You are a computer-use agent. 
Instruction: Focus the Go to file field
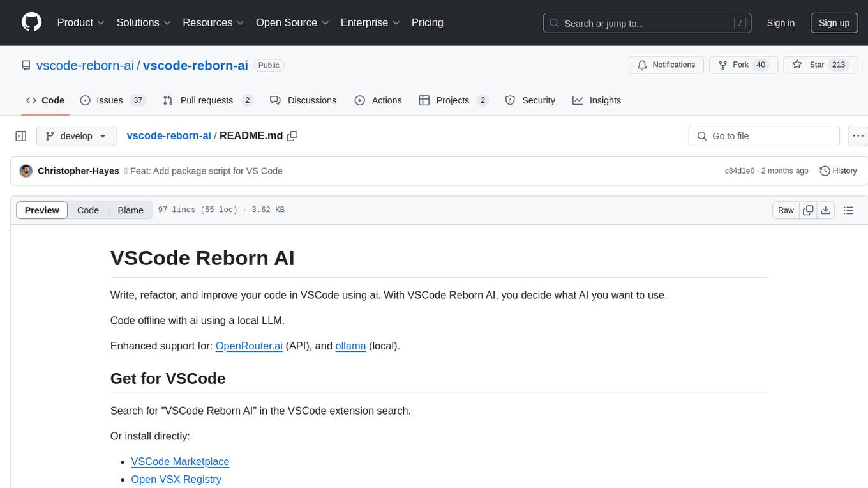764,136
